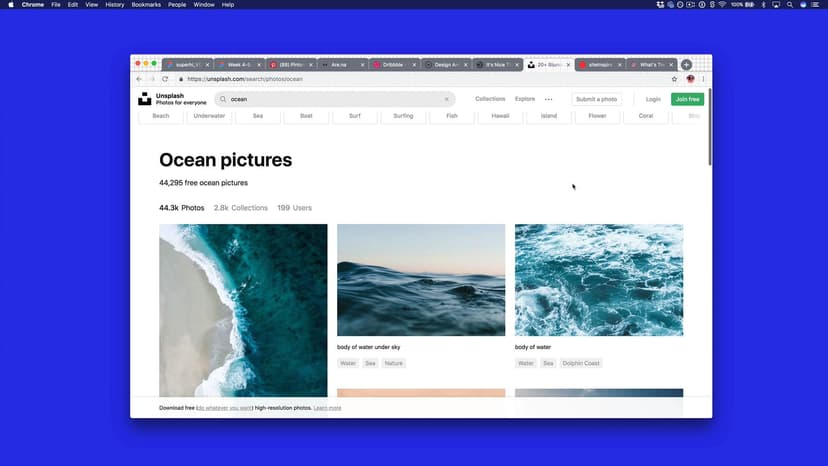Clear the search field with the X icon
Image resolution: width=828 pixels, height=466 pixels.
(x=447, y=99)
